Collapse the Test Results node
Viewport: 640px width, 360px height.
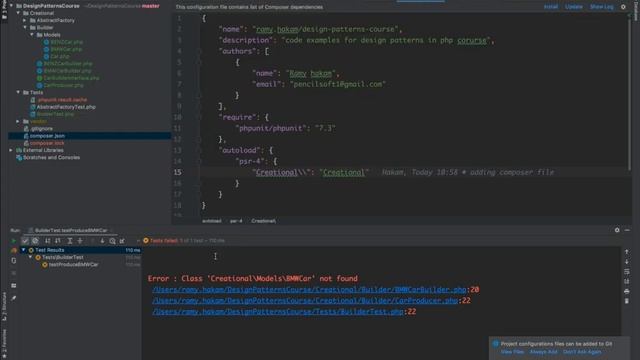coord(24,250)
